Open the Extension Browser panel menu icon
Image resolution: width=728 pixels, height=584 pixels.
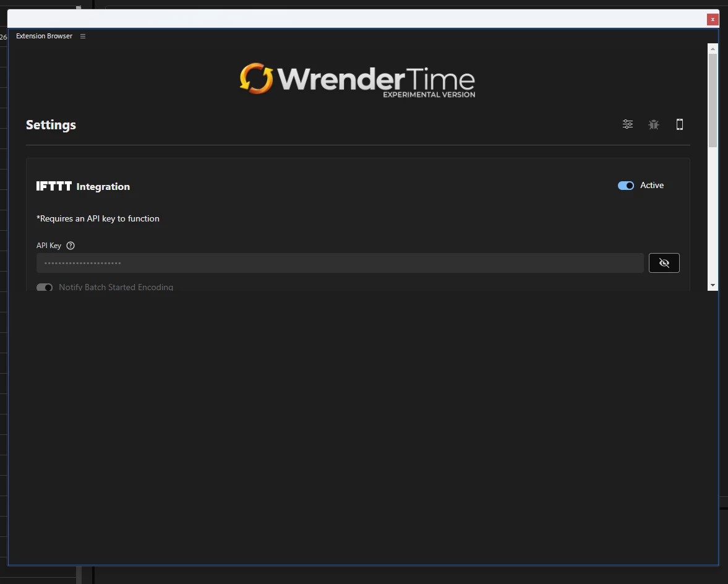click(x=83, y=36)
